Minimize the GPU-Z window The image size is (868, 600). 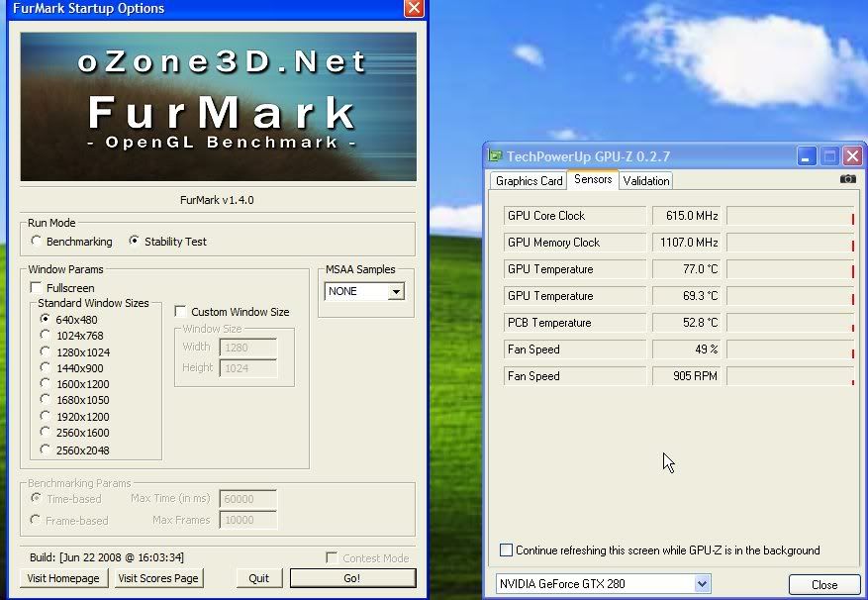[806, 156]
